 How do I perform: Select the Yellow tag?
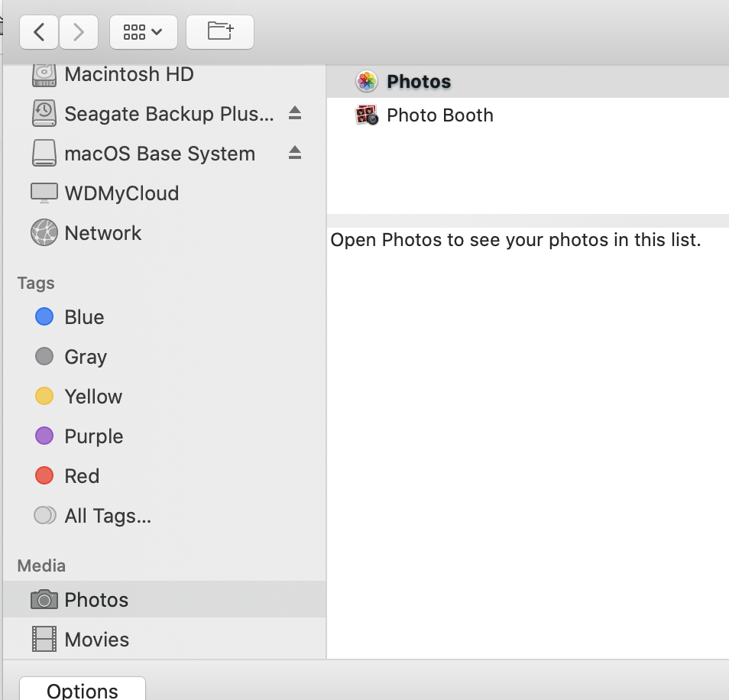[x=164, y=397]
